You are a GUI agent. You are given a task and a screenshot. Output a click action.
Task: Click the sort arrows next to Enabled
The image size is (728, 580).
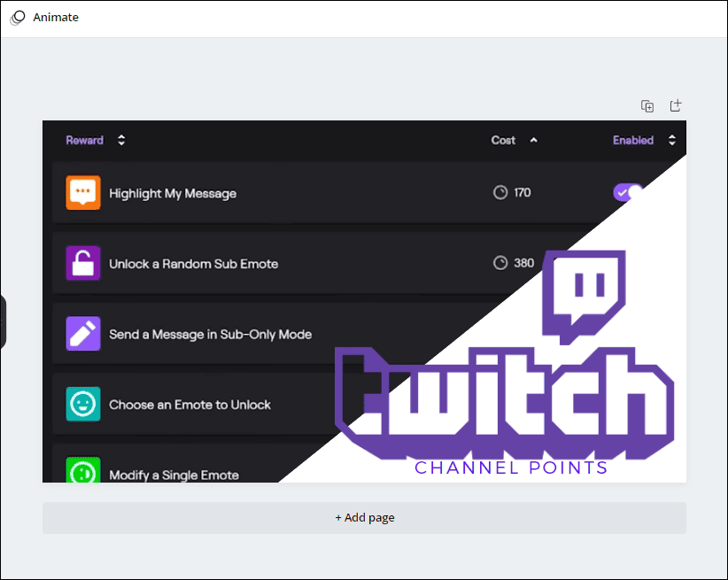(x=672, y=140)
